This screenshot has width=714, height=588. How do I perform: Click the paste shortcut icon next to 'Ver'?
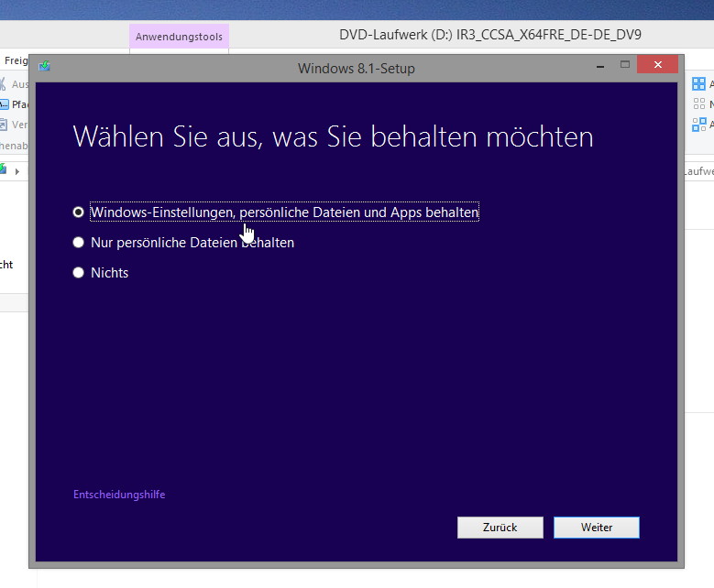(3, 125)
